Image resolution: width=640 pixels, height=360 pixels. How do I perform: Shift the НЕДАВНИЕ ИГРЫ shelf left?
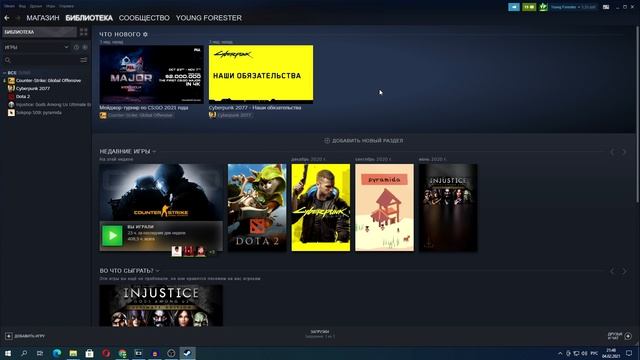point(612,152)
